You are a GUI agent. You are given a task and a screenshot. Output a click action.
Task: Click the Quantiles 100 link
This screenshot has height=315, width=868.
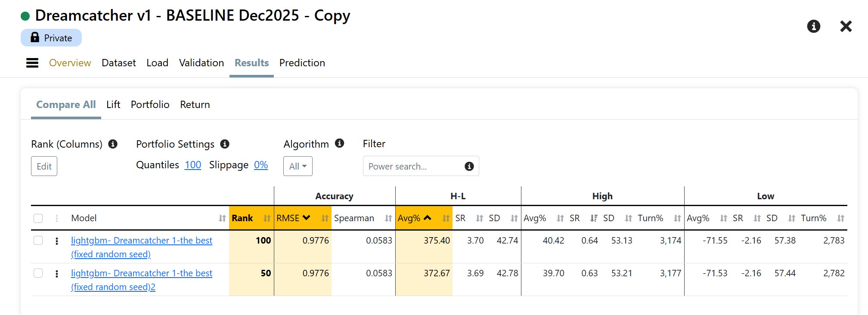[x=193, y=165]
